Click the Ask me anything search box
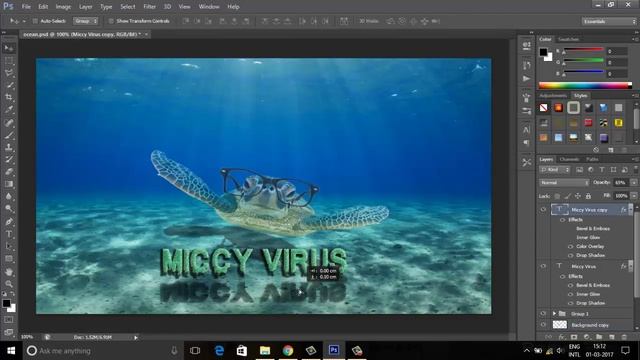This screenshot has width=640, height=360. coord(102,351)
